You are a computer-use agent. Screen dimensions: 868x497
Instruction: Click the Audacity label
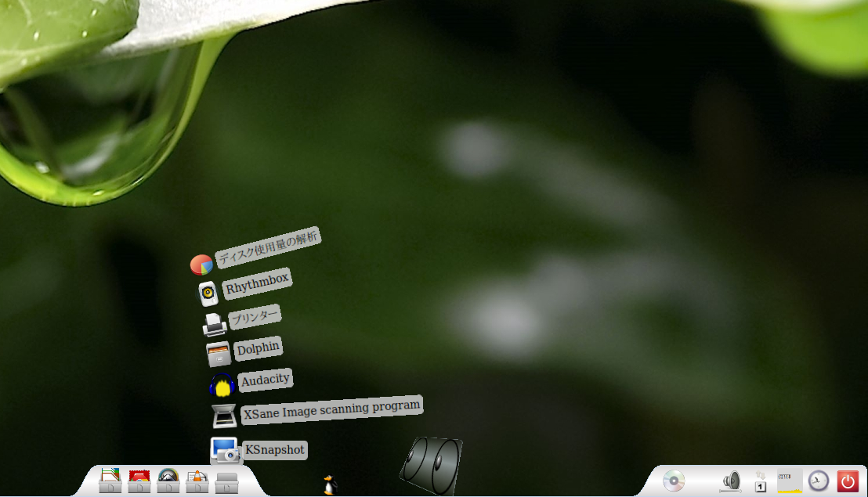[x=266, y=380]
